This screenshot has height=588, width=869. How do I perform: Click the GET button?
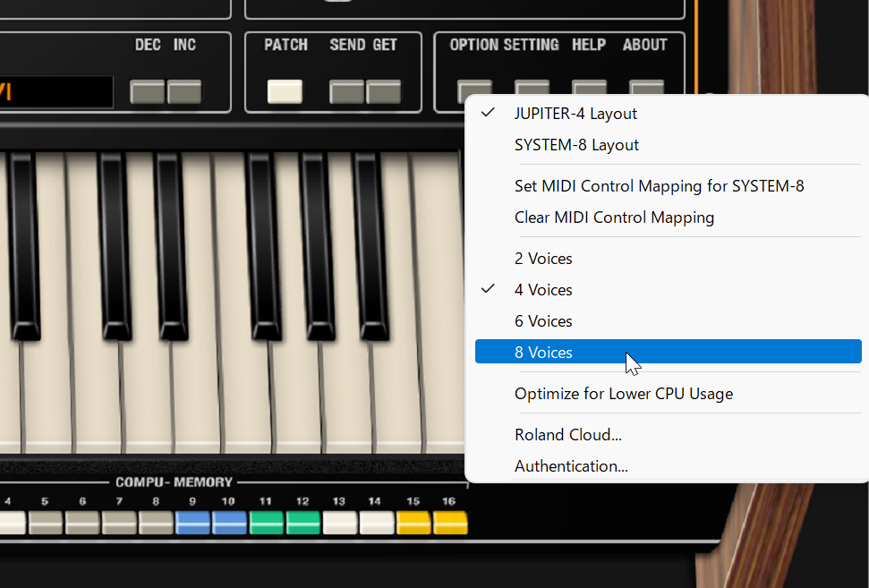[383, 91]
